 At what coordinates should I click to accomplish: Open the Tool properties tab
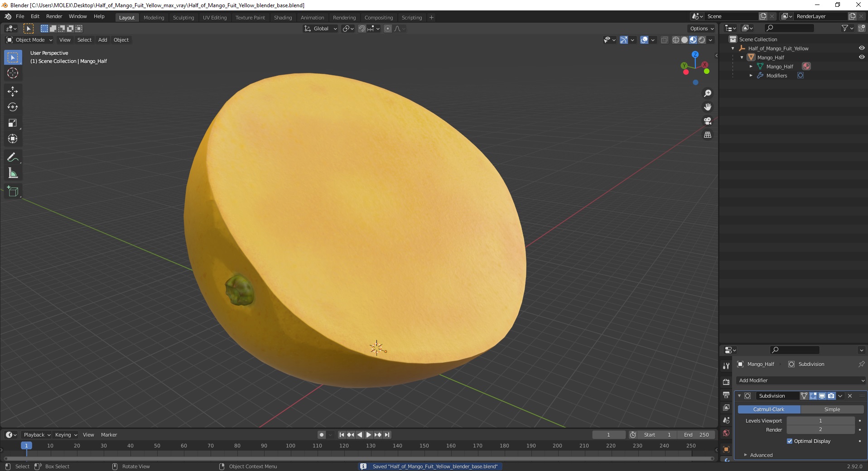(726, 366)
